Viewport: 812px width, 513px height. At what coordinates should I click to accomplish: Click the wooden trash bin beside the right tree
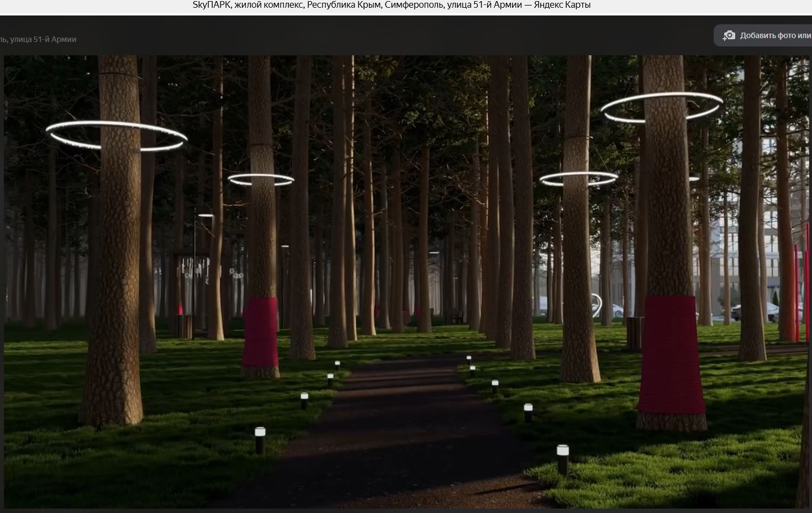click(x=635, y=333)
